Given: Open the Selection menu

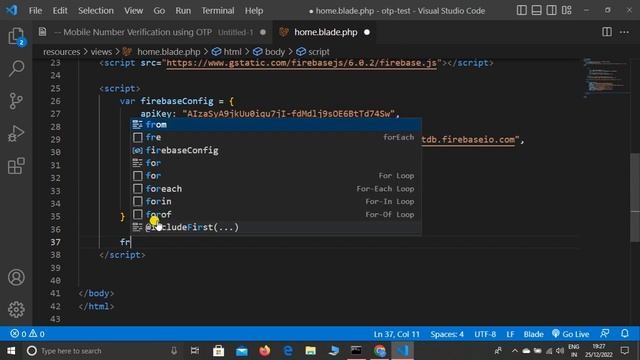Looking at the screenshot, I should pos(96,11).
